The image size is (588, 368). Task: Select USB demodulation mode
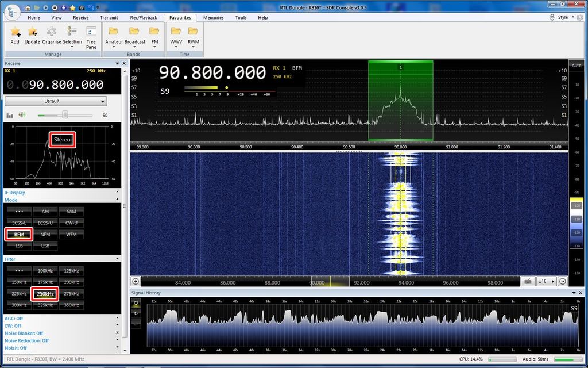tap(45, 246)
